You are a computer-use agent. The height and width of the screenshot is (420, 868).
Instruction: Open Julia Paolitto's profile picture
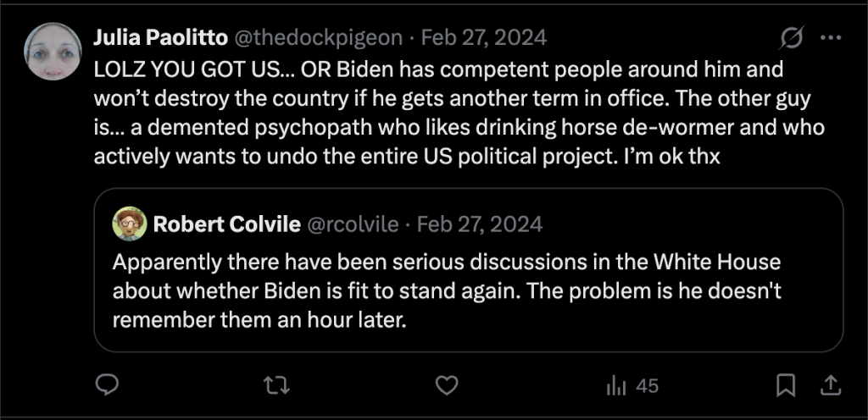53,51
